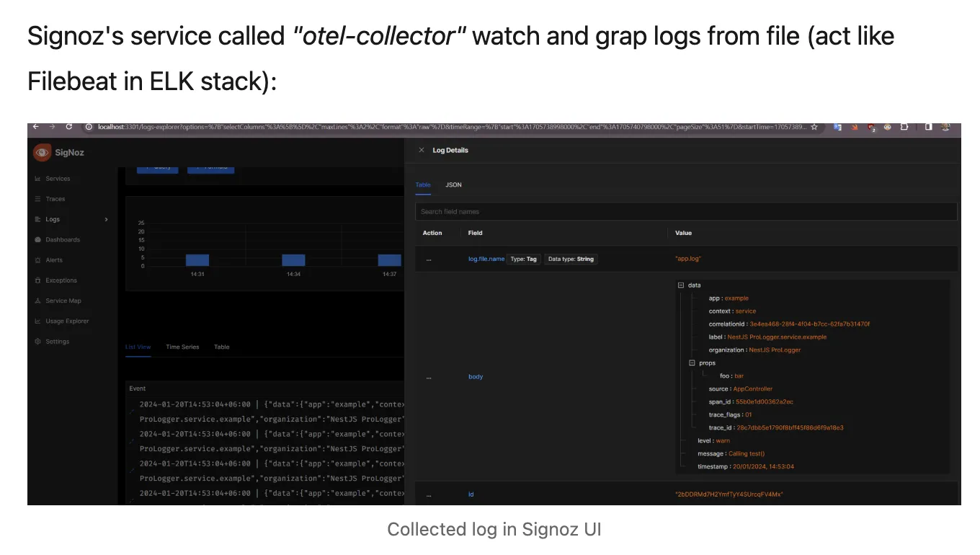The width and height of the screenshot is (980, 555).
Task: Click the chart bar at 14:31
Action: click(197, 260)
